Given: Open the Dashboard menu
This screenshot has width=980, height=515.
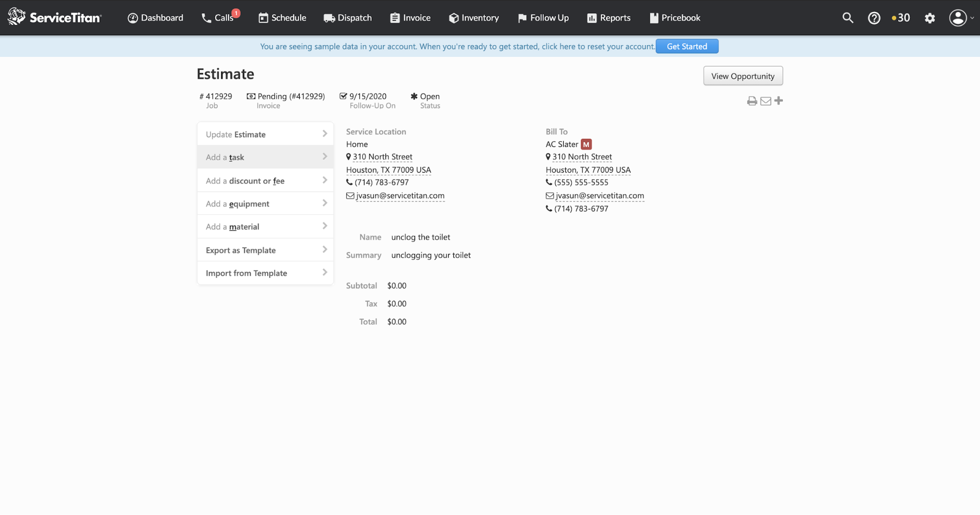Looking at the screenshot, I should point(155,18).
